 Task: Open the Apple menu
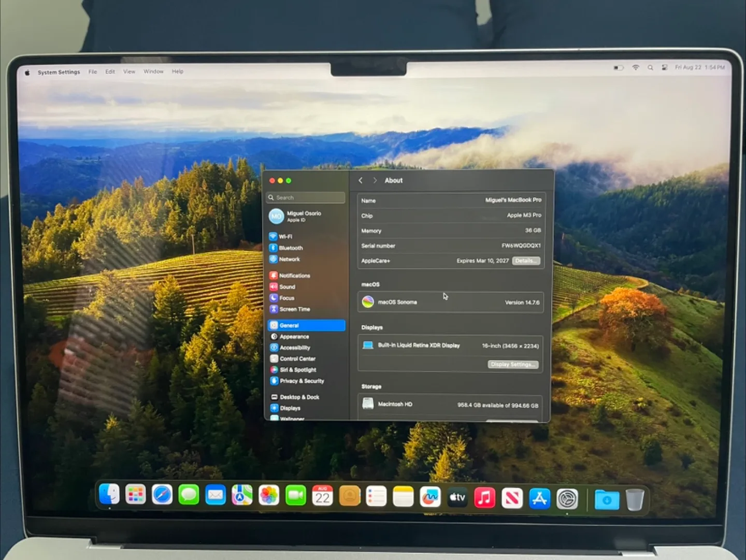[27, 73]
